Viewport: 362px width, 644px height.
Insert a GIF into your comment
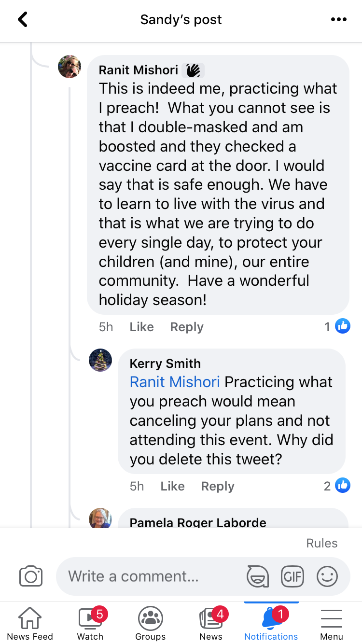[292, 576]
